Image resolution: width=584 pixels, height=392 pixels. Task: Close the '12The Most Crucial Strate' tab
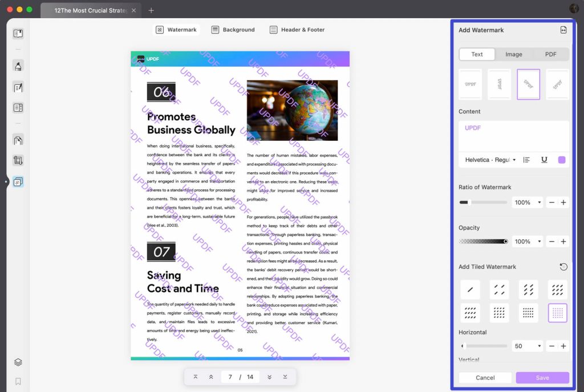pos(133,10)
